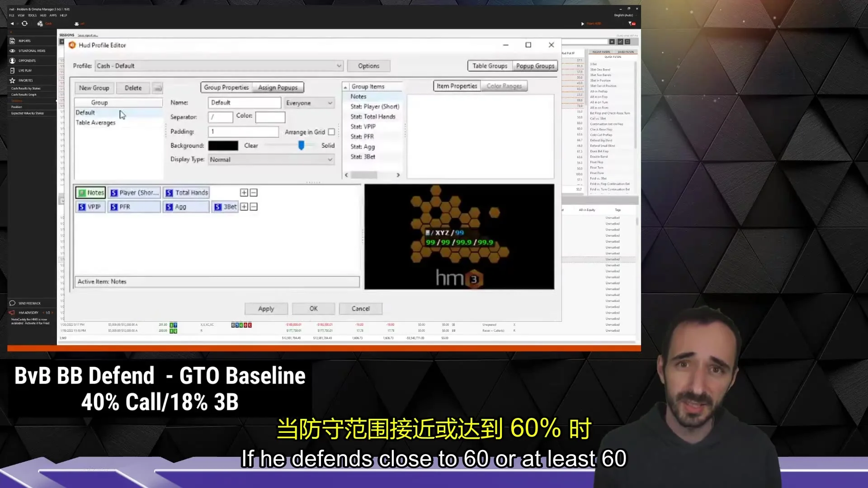868x488 pixels.
Task: Click previous arrow in HM Advisory pager
Action: click(43, 313)
